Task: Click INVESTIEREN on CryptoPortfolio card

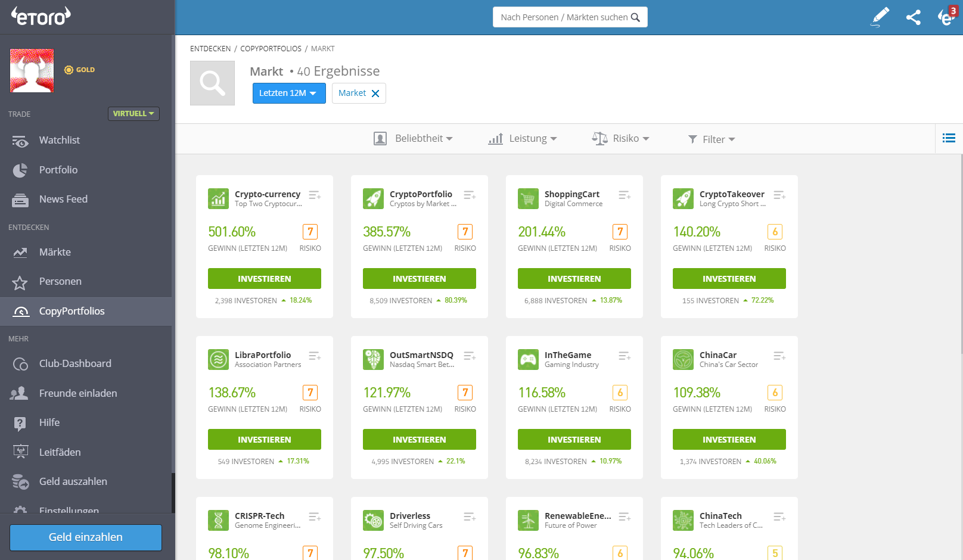Action: [x=420, y=279]
